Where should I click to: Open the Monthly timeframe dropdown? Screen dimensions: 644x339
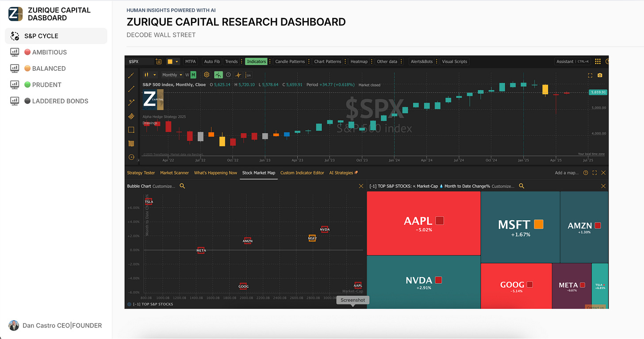[172, 75]
